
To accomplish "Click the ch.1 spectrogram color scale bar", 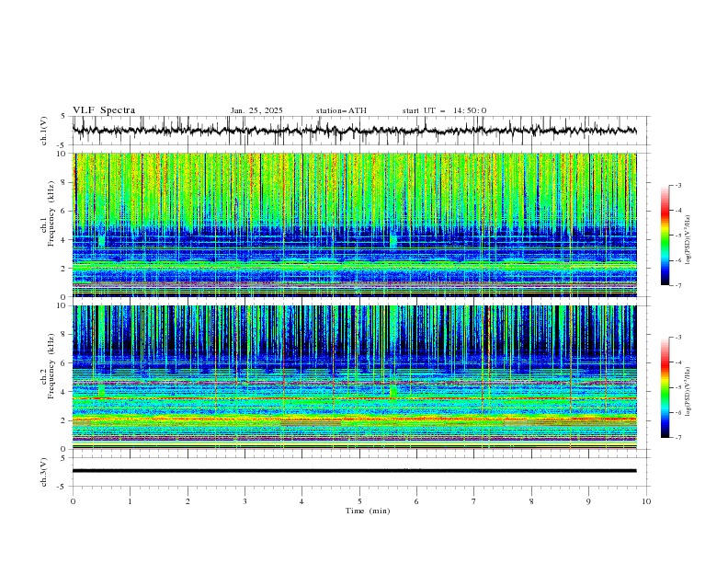I will click(x=665, y=236).
